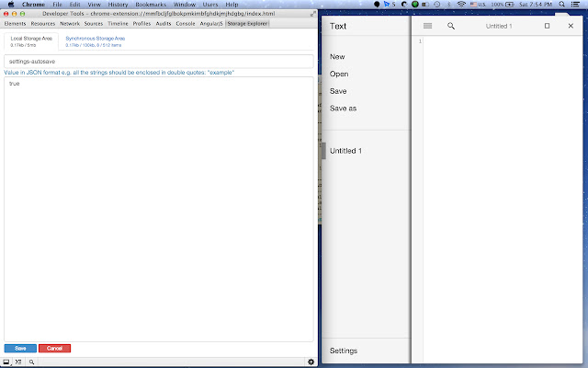588x368 pixels.
Task: Open the AngularJS tab
Action: tap(211, 23)
